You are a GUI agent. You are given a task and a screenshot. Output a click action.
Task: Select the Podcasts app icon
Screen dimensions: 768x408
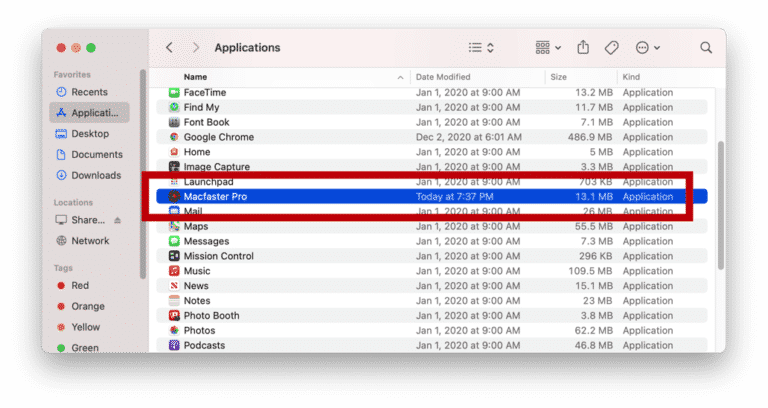174,345
